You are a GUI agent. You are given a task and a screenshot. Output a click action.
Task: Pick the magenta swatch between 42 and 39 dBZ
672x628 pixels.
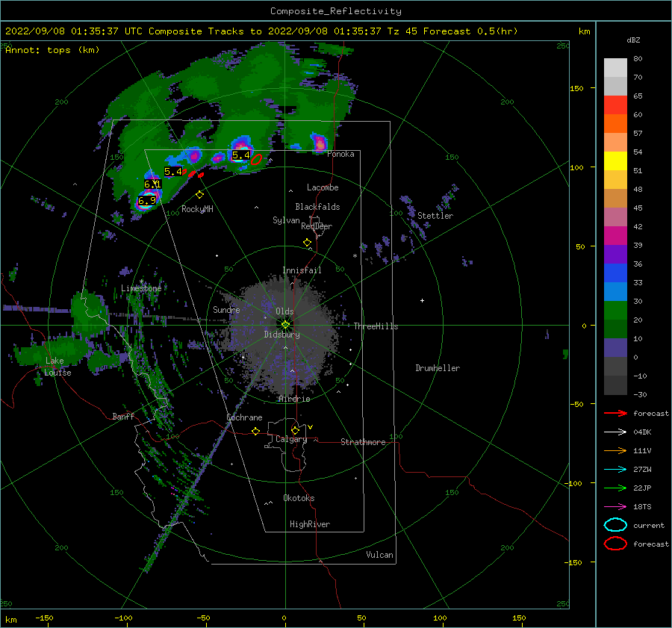(x=615, y=236)
